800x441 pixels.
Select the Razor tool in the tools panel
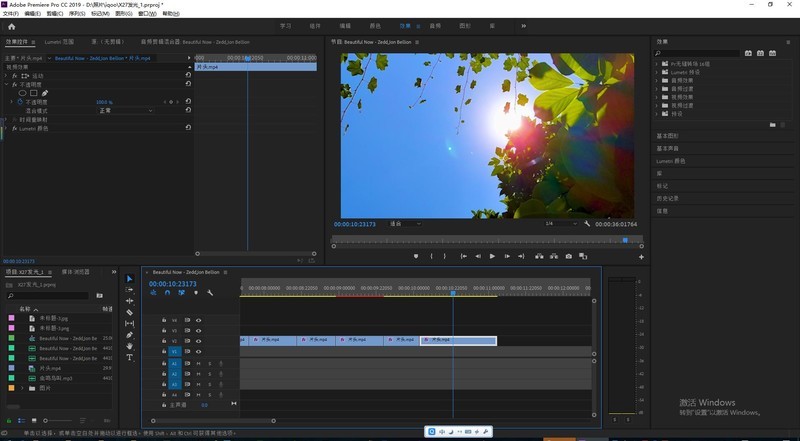click(x=130, y=312)
